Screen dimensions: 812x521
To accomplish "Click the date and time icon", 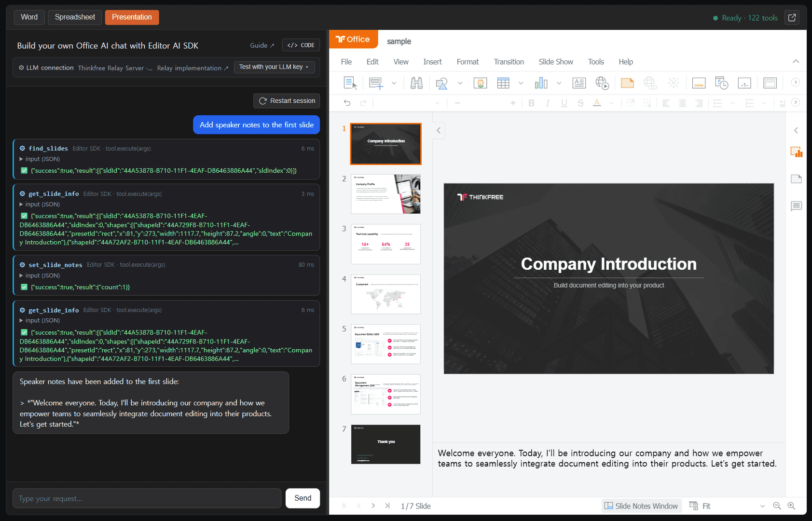I will (x=721, y=83).
